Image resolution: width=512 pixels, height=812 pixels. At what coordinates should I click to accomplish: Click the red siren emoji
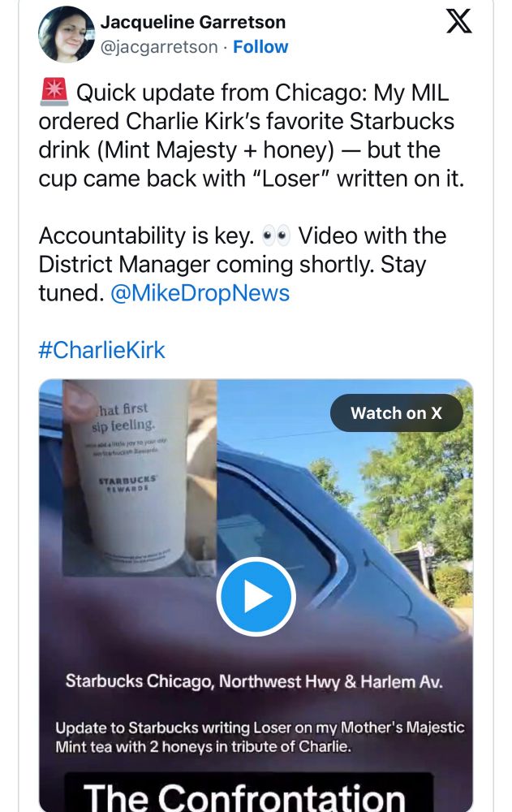tap(54, 93)
